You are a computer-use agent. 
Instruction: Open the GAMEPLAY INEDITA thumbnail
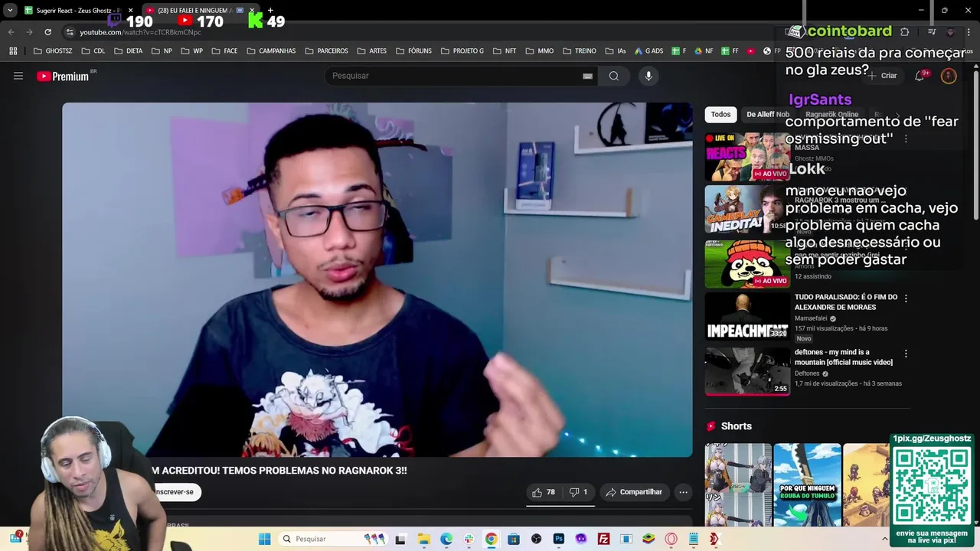[x=747, y=209]
